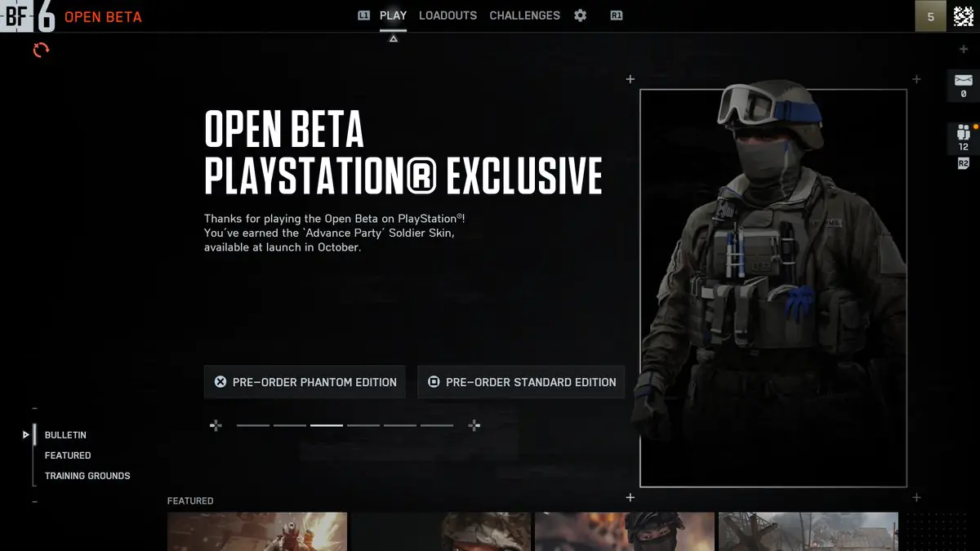Go back using the carousel left arrow
Viewport: 980px width, 551px height.
pyautogui.click(x=216, y=425)
